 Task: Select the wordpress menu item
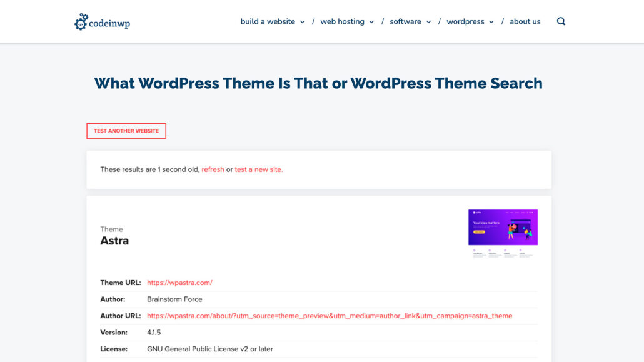pos(466,21)
